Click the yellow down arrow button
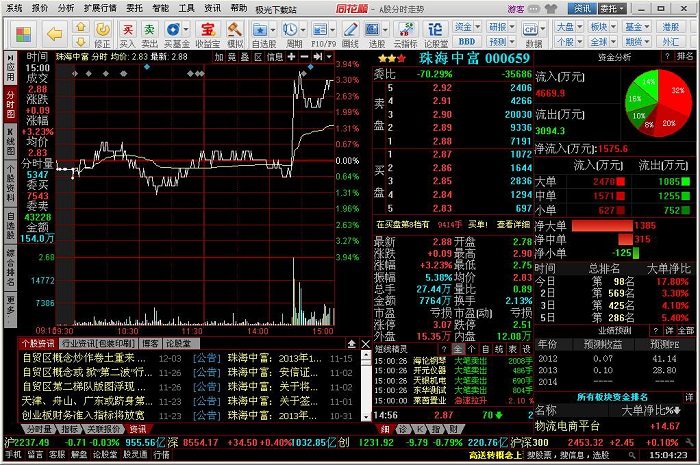700x465 pixels. tap(81, 42)
